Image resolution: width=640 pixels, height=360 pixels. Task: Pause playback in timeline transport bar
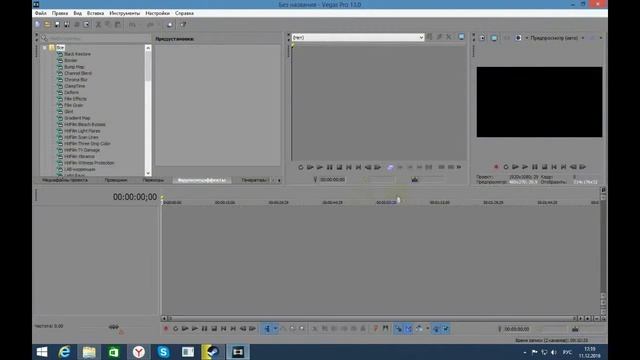click(x=204, y=329)
